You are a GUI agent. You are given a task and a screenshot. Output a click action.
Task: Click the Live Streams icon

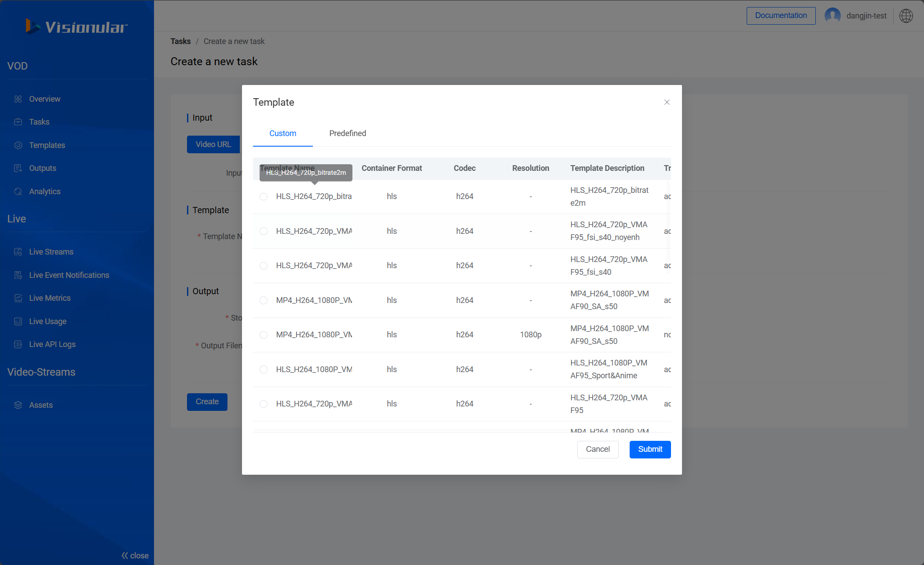click(x=18, y=252)
